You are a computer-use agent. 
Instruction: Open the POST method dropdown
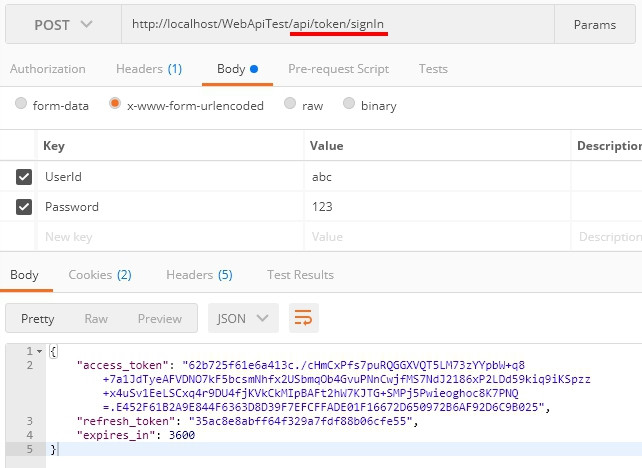[63, 25]
